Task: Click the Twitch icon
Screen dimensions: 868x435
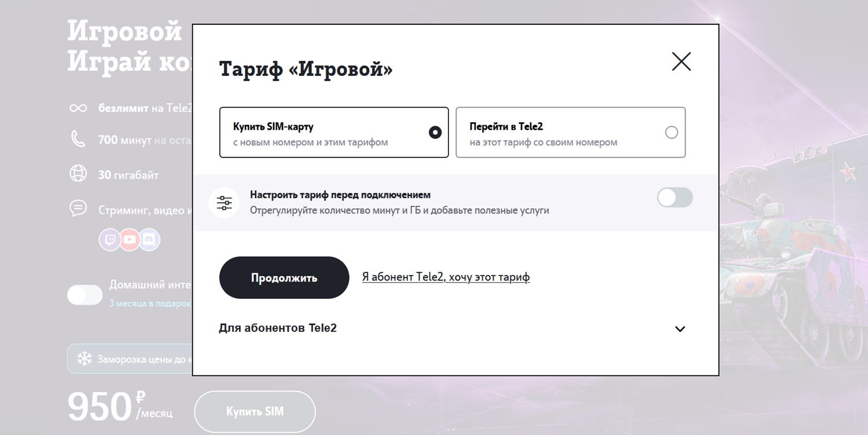Action: pyautogui.click(x=110, y=239)
